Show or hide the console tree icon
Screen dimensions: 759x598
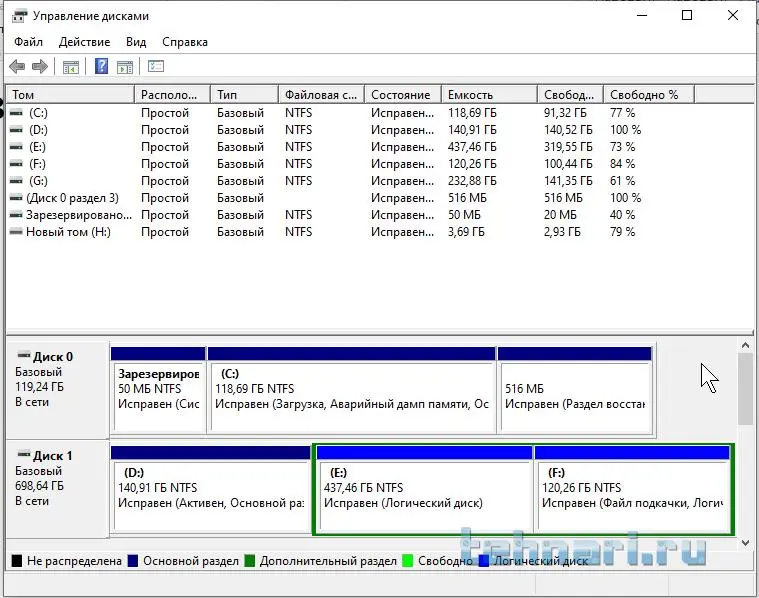(x=71, y=67)
